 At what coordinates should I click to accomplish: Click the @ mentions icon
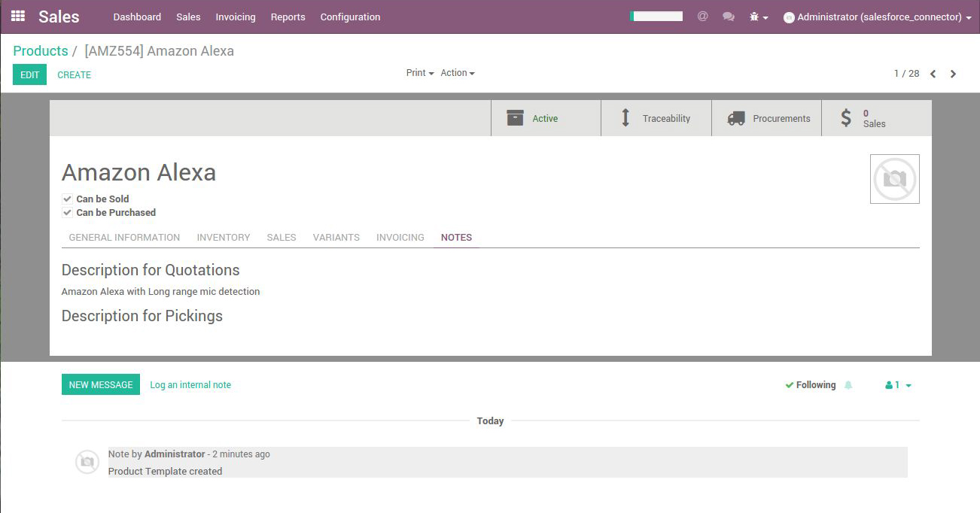(x=702, y=16)
